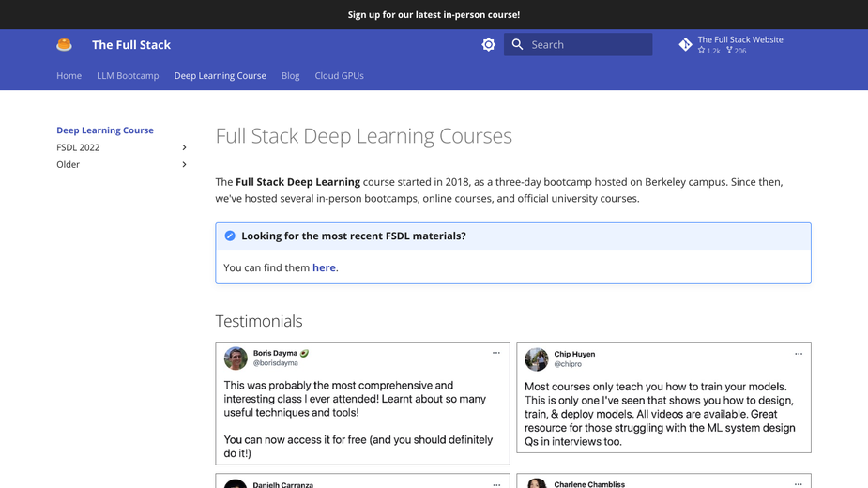
Task: Expand the FSDL 2022 sidebar section
Action: coord(184,147)
